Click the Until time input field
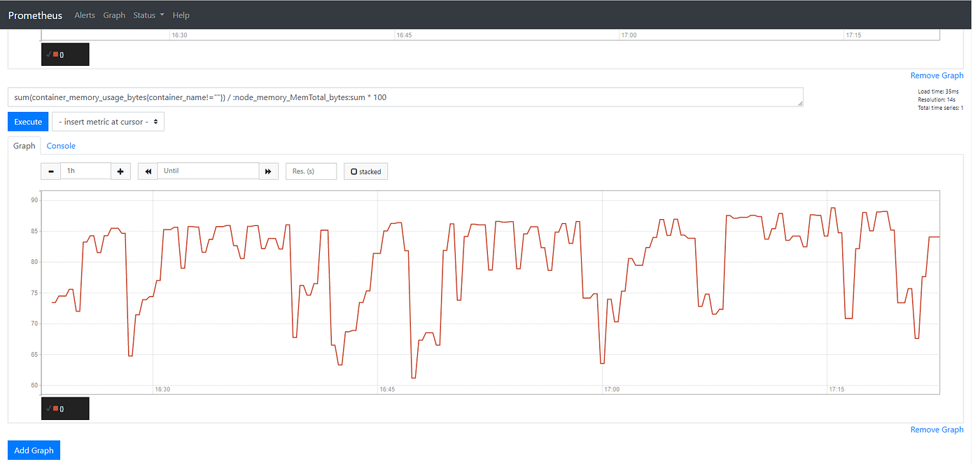The height and width of the screenshot is (464, 980). coord(209,171)
